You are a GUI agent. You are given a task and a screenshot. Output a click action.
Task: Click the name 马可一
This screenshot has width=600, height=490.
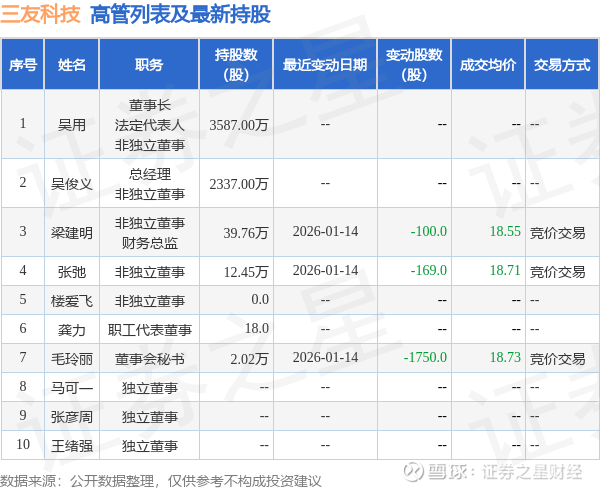click(72, 388)
